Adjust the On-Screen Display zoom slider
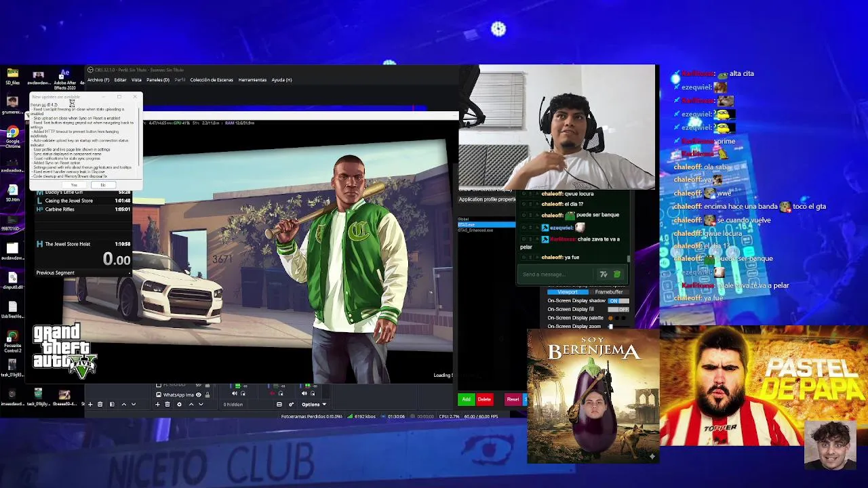The height and width of the screenshot is (488, 868). pyautogui.click(x=611, y=327)
